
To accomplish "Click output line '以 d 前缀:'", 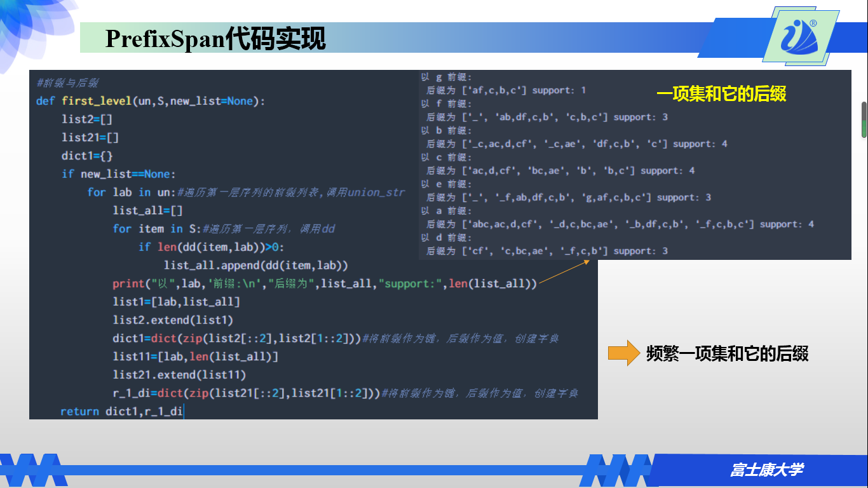I will (446, 237).
